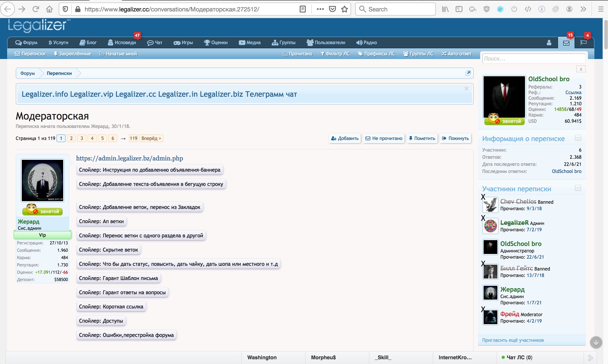The width and height of the screenshot is (608, 364).
Task: Open the breadcrumb popup arrow icon
Action: tap(468, 73)
